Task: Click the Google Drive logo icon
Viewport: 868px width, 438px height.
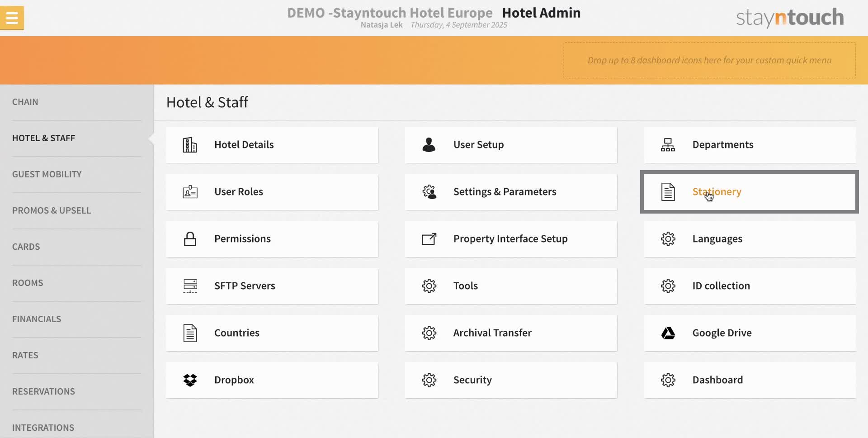Action: (668, 333)
